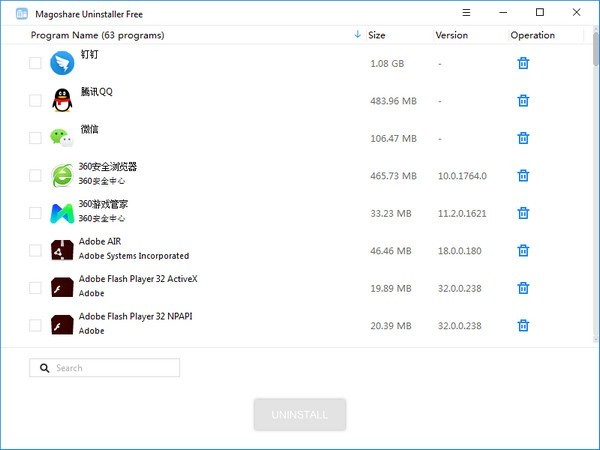Click the Magoshare Uninstaller Free title text

pyautogui.click(x=89, y=14)
